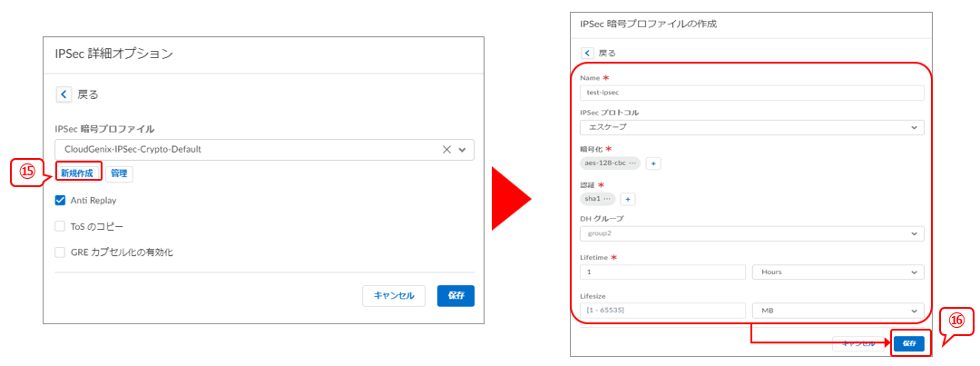The image size is (980, 366).
Task: Click back arrow in IPSec 詳細オプション dialog
Action: click(x=64, y=94)
